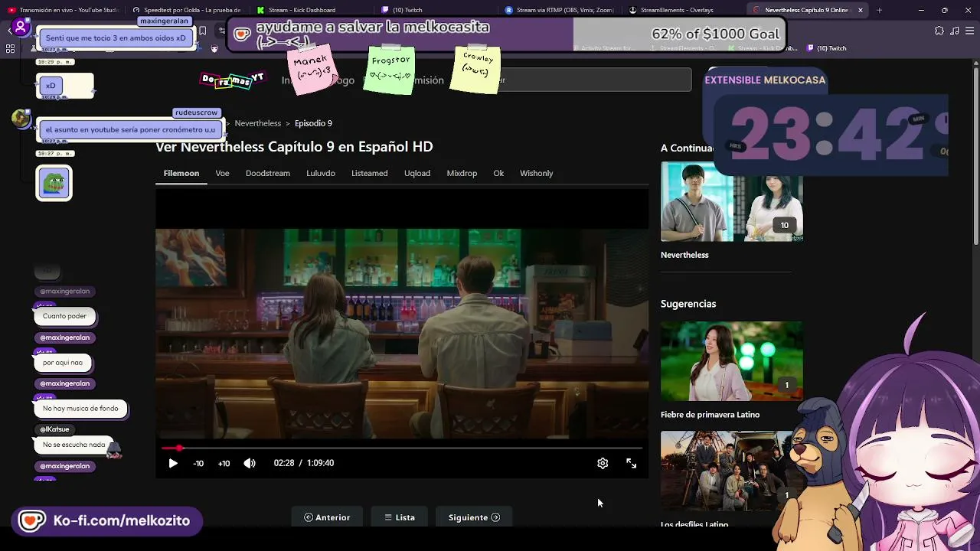
Task: Open the browser main menu icon
Action: point(971,31)
